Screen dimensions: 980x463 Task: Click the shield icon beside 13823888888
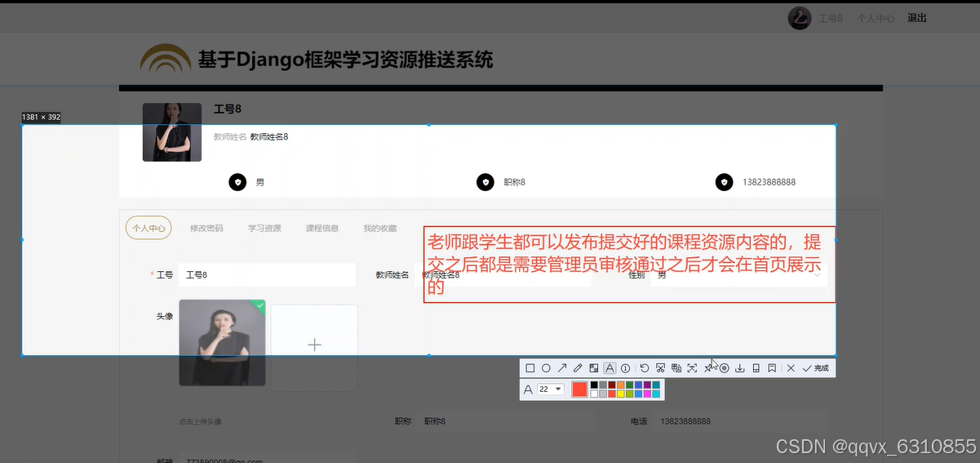tap(724, 182)
